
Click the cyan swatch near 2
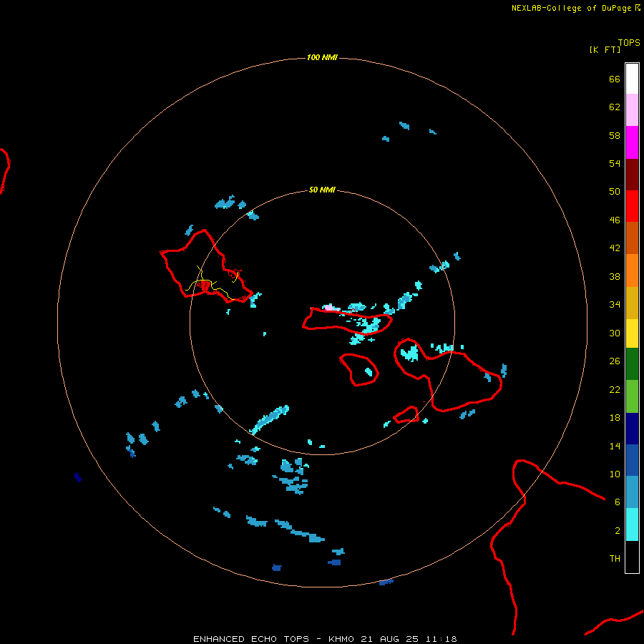pos(632,525)
